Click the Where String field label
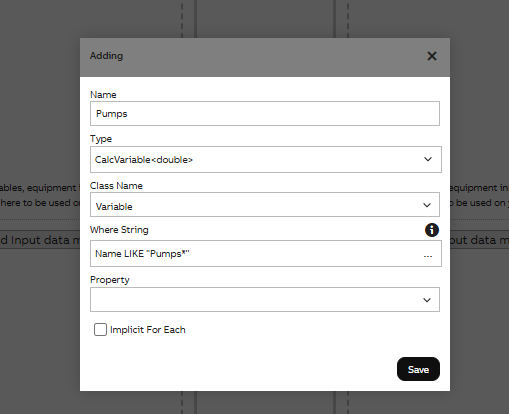509x414 pixels. point(119,230)
